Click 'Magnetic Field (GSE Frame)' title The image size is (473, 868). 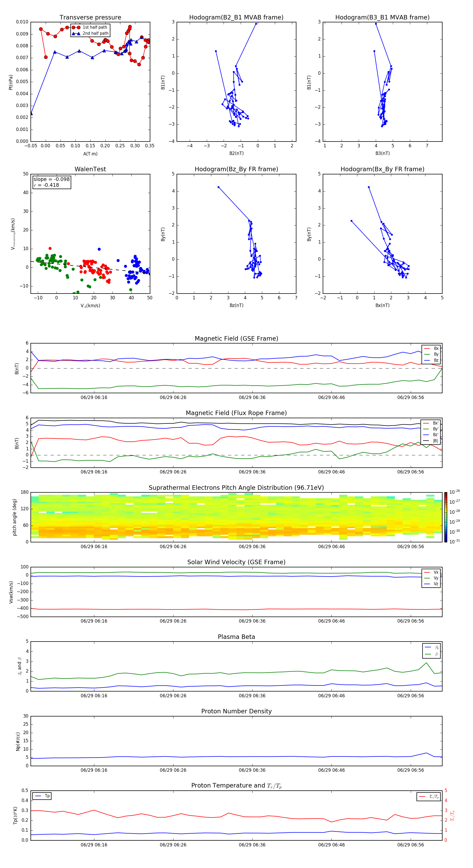coord(236,339)
